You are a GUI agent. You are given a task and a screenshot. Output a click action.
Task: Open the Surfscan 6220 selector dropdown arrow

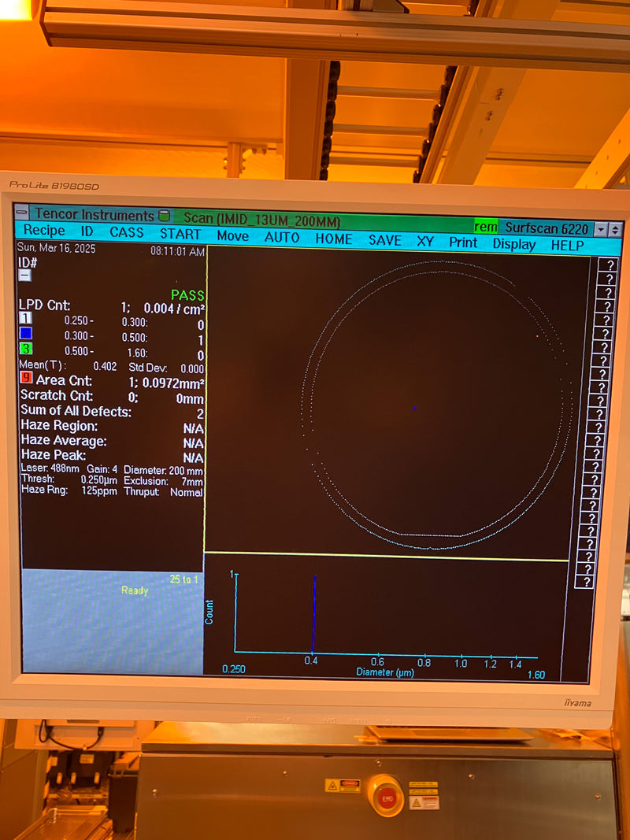click(x=602, y=228)
